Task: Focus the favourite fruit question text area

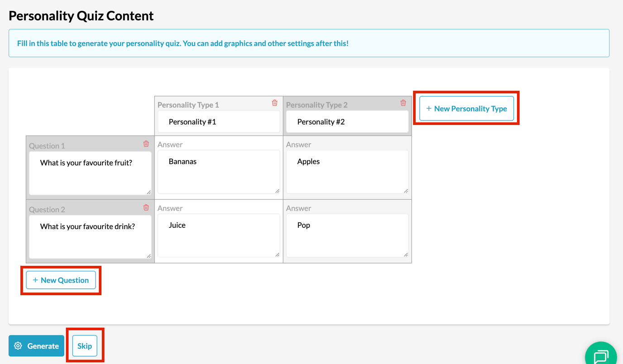Action: (90, 173)
